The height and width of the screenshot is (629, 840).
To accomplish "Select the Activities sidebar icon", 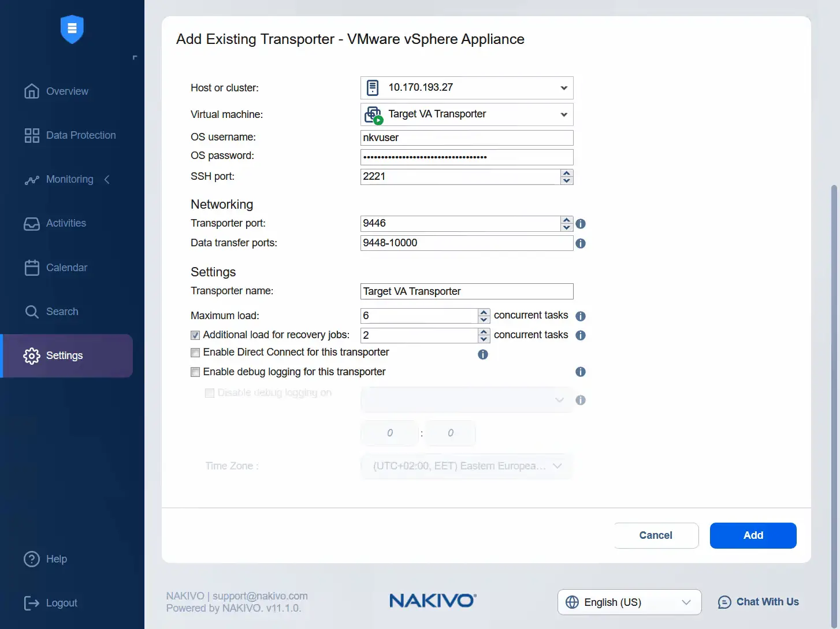I will (32, 223).
